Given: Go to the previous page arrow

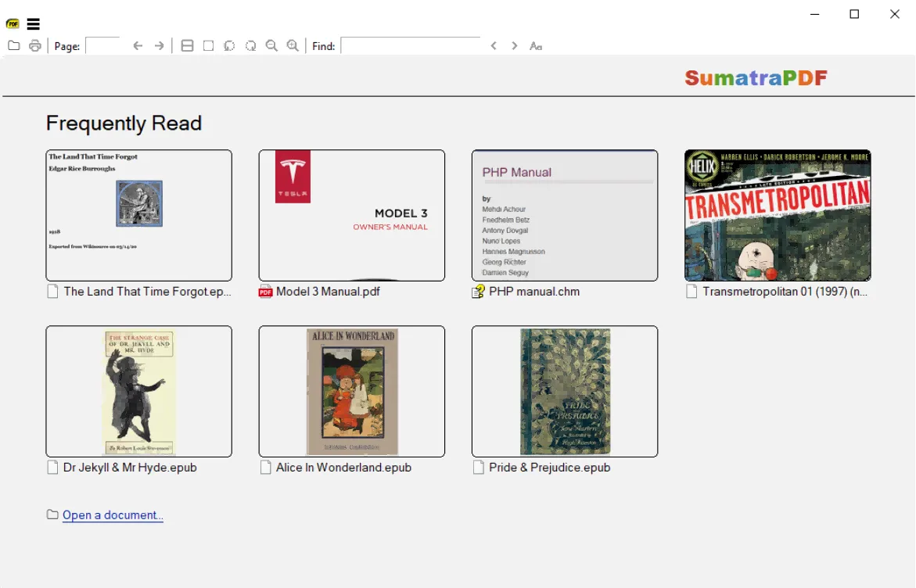Looking at the screenshot, I should pyautogui.click(x=138, y=45).
